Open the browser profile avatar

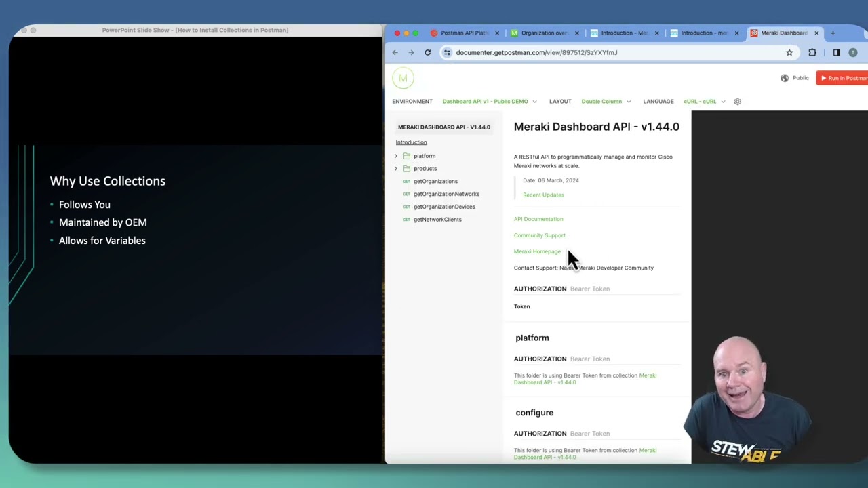click(x=853, y=52)
